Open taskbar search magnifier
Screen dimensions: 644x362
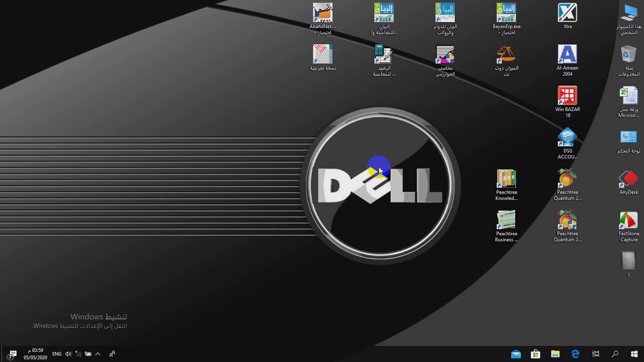point(615,354)
